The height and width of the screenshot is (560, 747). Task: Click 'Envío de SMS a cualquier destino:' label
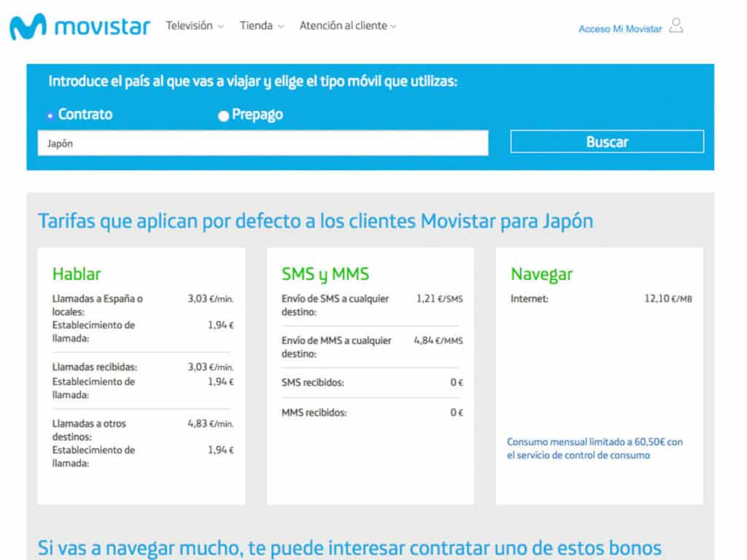pos(335,306)
